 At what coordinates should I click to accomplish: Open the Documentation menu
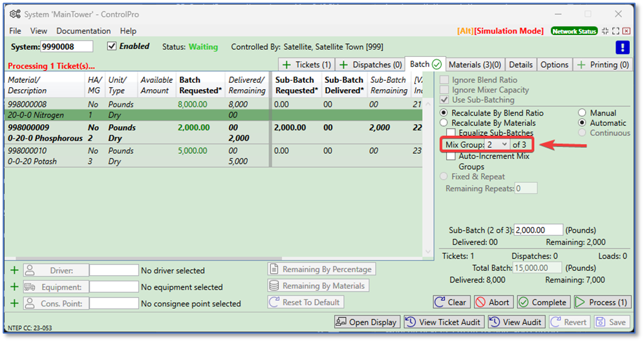(83, 31)
